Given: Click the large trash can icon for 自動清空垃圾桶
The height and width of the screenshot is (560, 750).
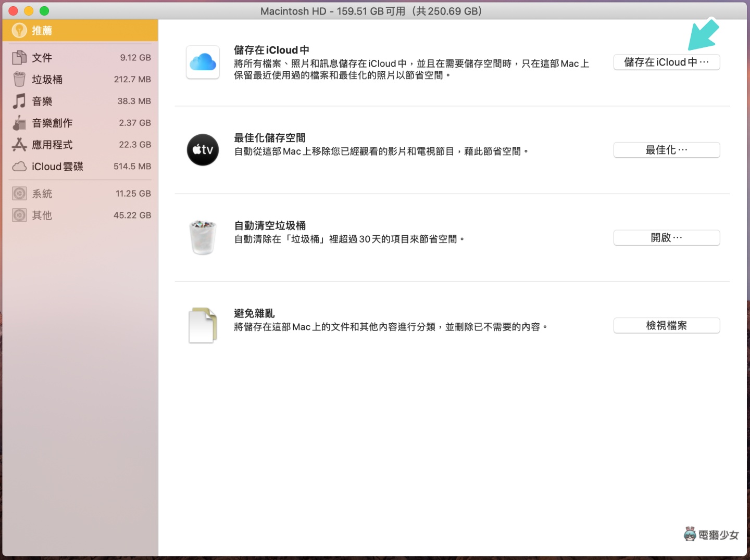Looking at the screenshot, I should [x=203, y=238].
